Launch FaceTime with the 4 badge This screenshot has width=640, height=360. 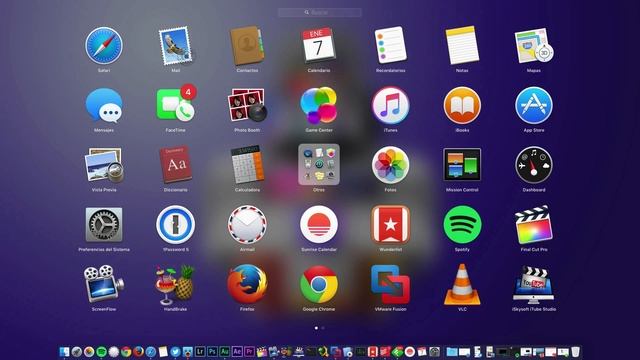(x=176, y=104)
